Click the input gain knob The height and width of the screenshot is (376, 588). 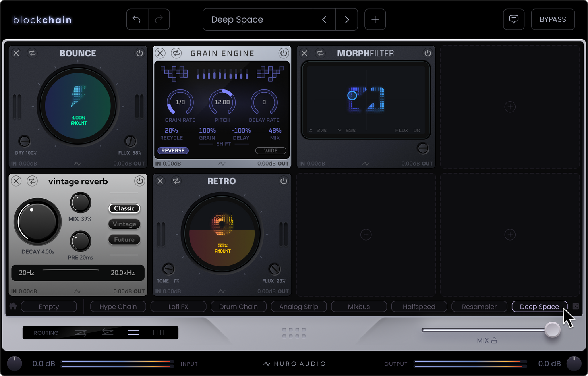coord(15,364)
